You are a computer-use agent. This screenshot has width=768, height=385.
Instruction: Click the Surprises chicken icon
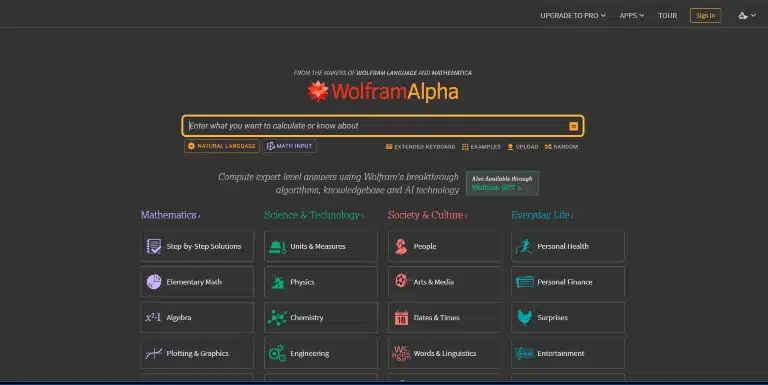[525, 317]
